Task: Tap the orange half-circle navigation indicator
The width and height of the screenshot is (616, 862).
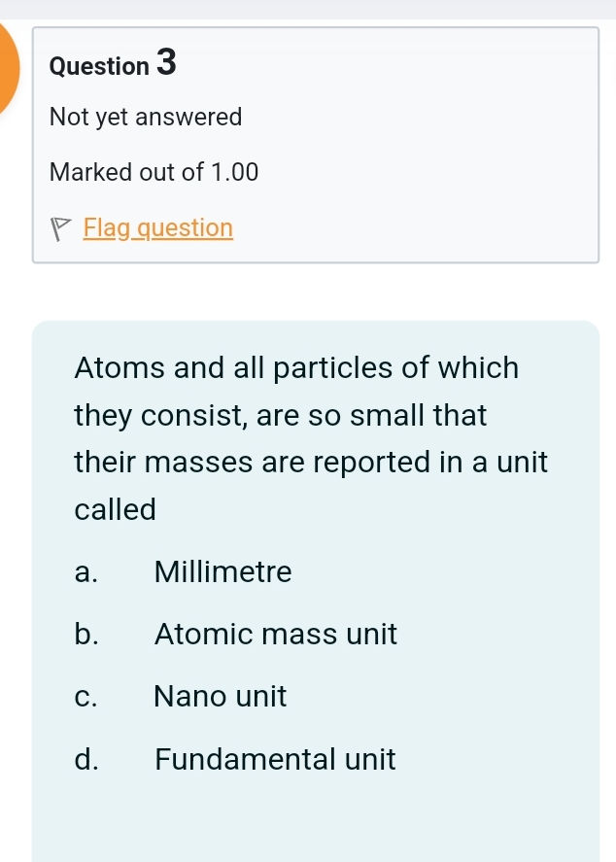Action: tap(8, 68)
